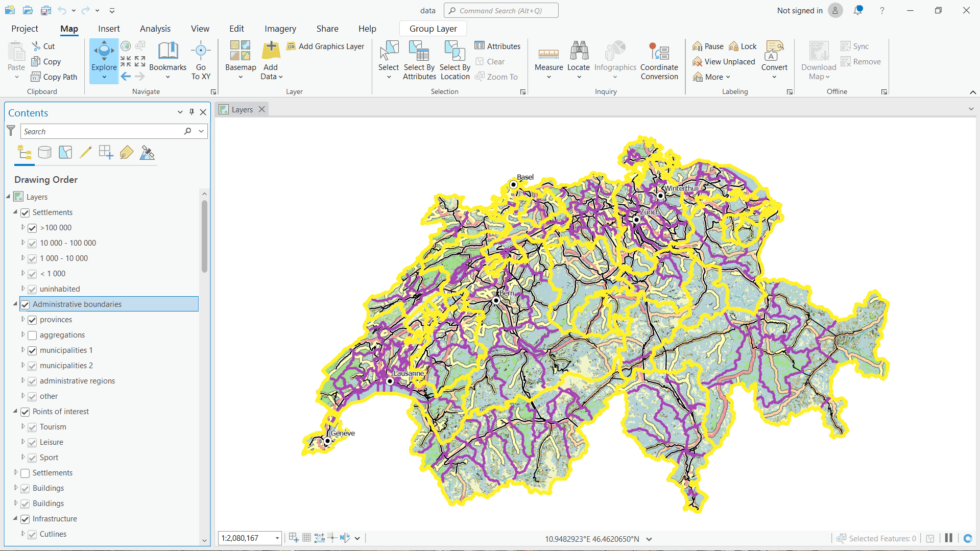This screenshot has width=980, height=551.
Task: Open the Analysis ribbon tab
Action: (155, 29)
